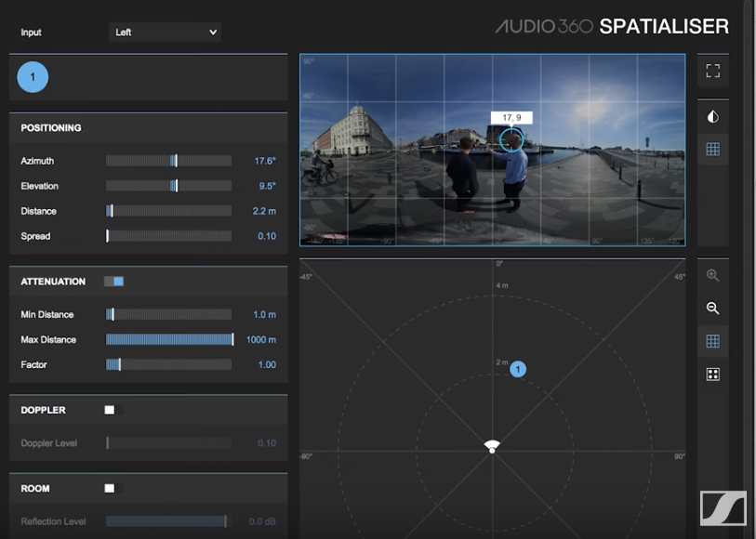756x539 pixels.
Task: Click the Doppler Level slider
Action: pyautogui.click(x=168, y=443)
